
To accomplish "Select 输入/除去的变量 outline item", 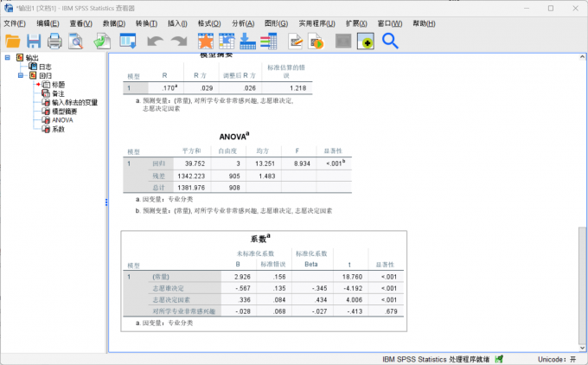I will click(x=74, y=102).
